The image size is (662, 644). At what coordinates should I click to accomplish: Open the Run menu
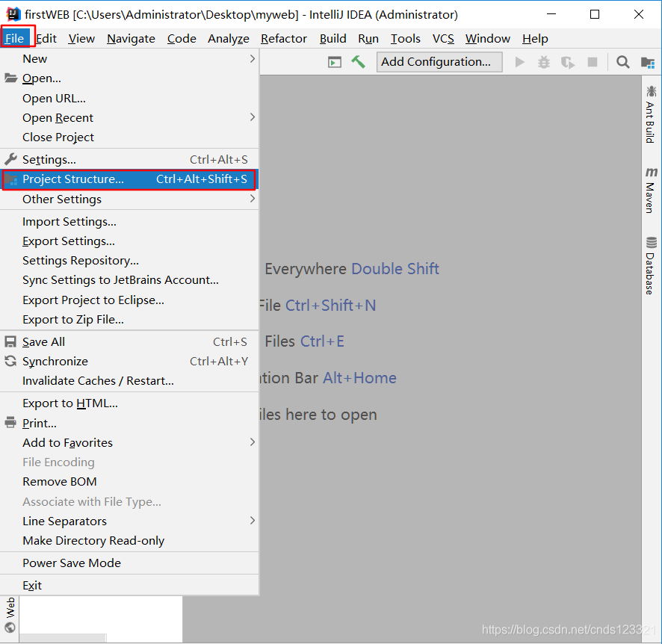368,38
